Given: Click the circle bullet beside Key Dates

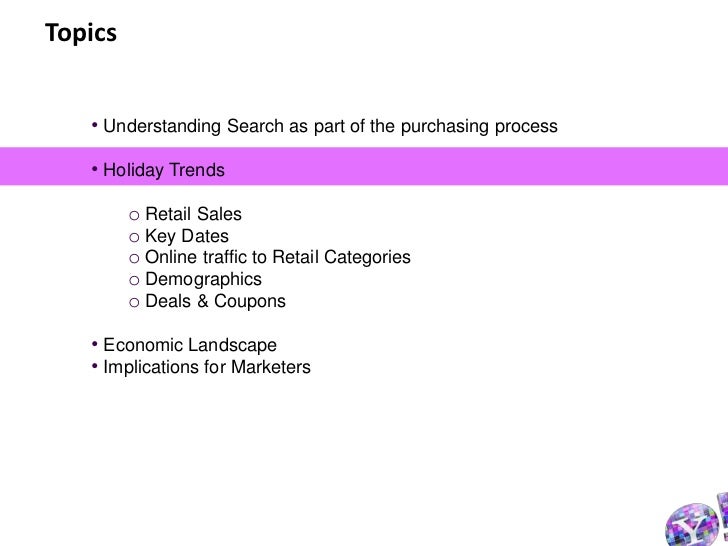Looking at the screenshot, I should (133, 237).
